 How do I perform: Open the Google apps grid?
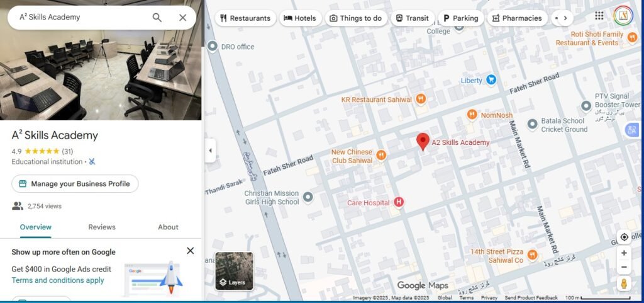coord(599,16)
